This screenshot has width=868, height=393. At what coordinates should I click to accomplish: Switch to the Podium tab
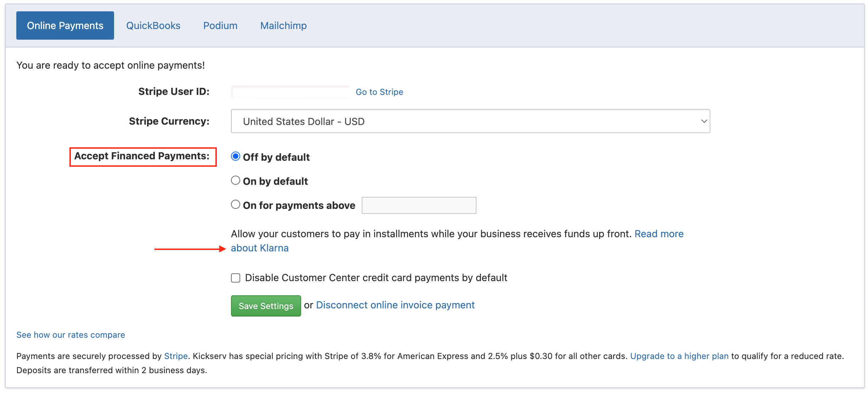point(220,25)
